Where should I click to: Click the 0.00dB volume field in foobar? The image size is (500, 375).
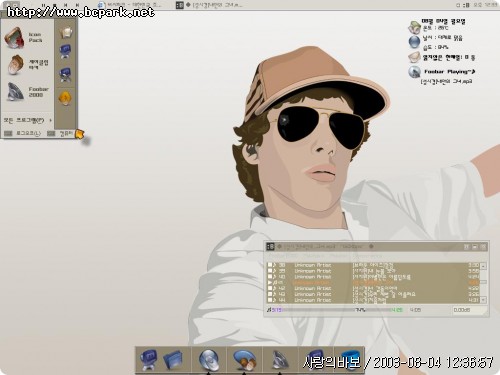[469, 310]
